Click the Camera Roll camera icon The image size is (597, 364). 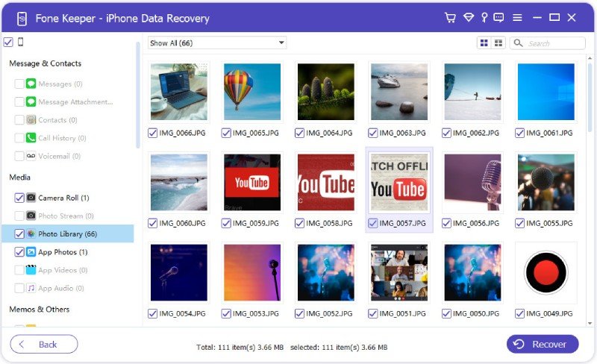31,198
